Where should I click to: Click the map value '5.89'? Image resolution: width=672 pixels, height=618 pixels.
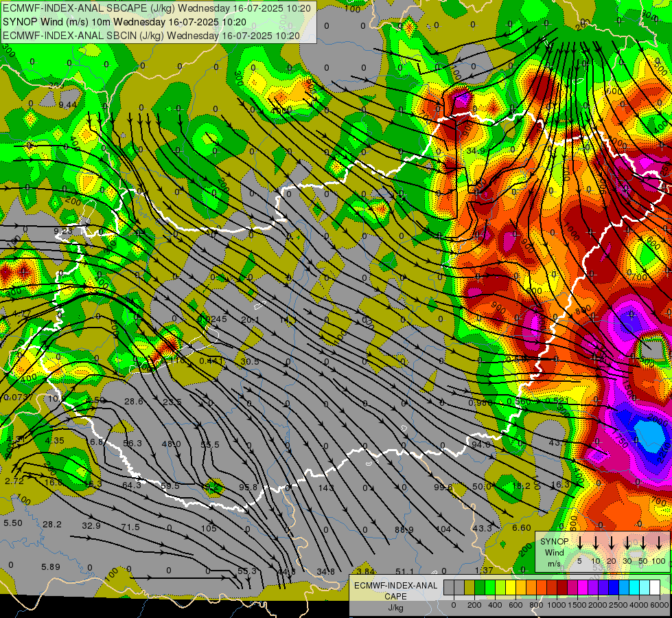coord(51,566)
